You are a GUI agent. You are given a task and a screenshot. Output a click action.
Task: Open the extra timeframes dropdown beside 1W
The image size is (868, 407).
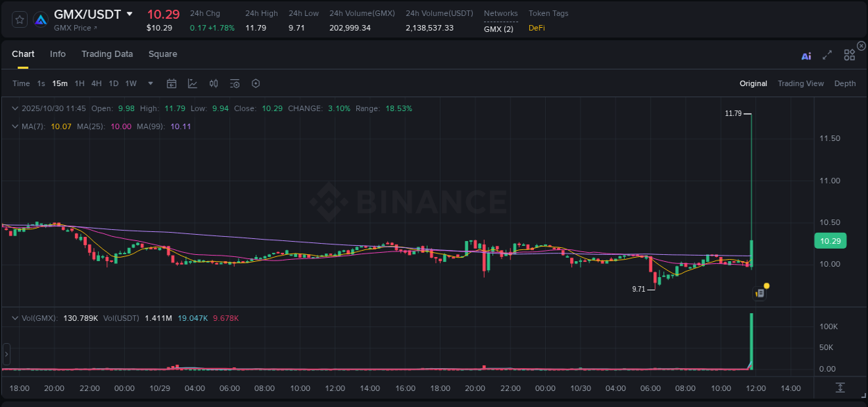pyautogui.click(x=149, y=83)
